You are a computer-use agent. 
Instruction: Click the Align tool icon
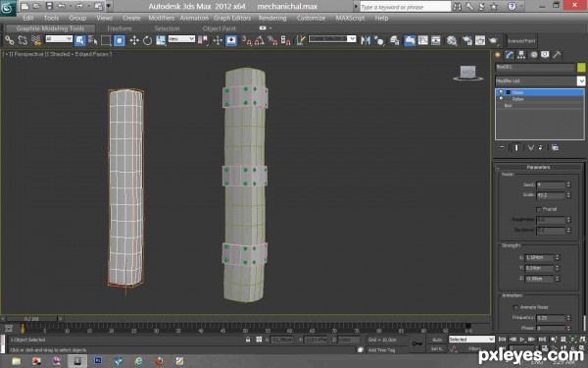click(379, 40)
